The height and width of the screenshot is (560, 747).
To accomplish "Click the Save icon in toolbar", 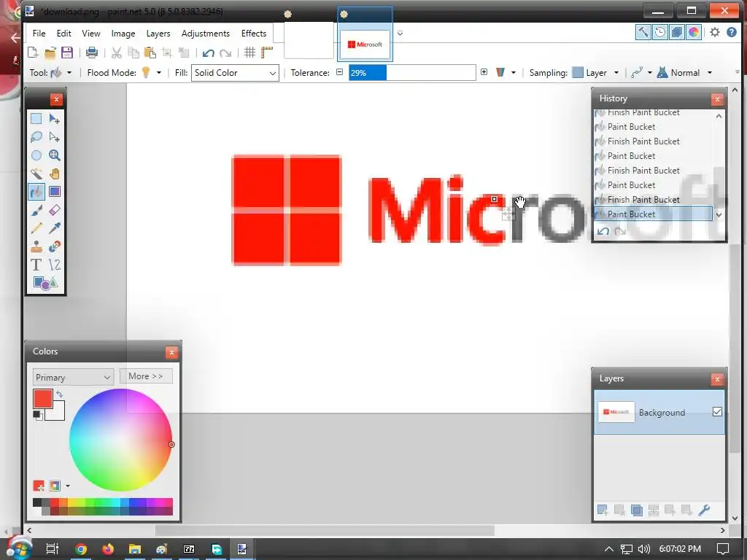I will (x=66, y=52).
